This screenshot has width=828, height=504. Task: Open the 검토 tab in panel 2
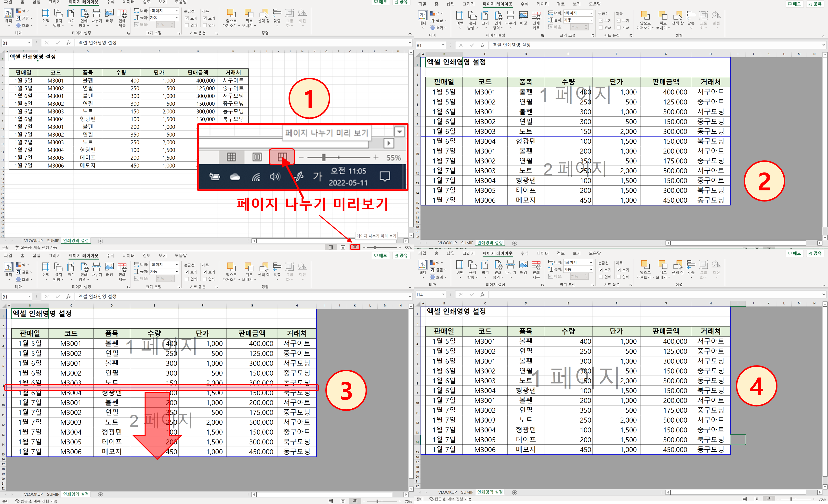click(561, 4)
